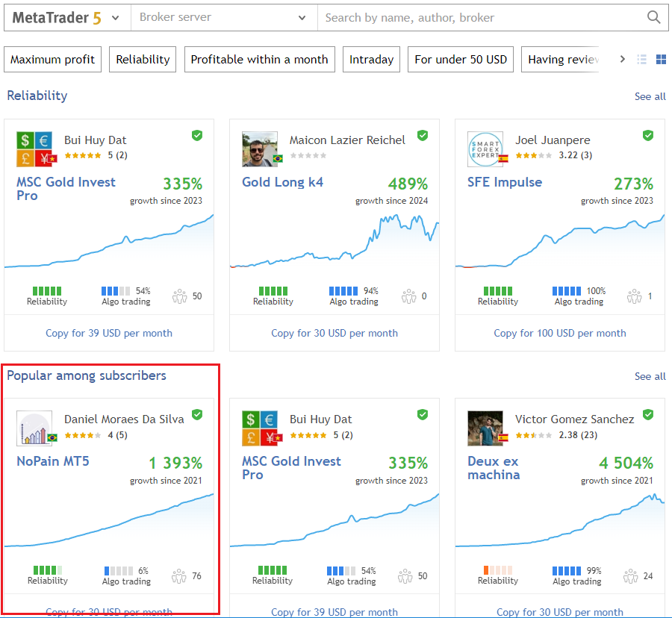Open Gold Long k4 signal title
Image resolution: width=672 pixels, height=618 pixels.
tap(282, 182)
